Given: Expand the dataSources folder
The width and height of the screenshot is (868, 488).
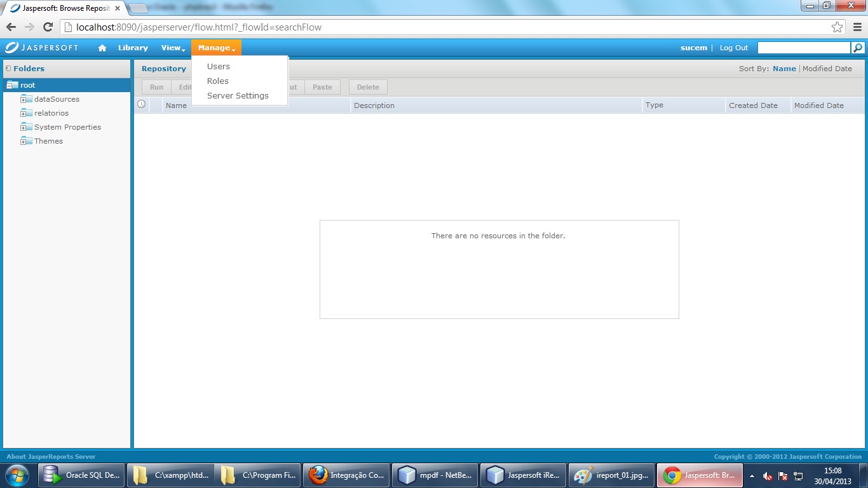Looking at the screenshot, I should [23, 100].
